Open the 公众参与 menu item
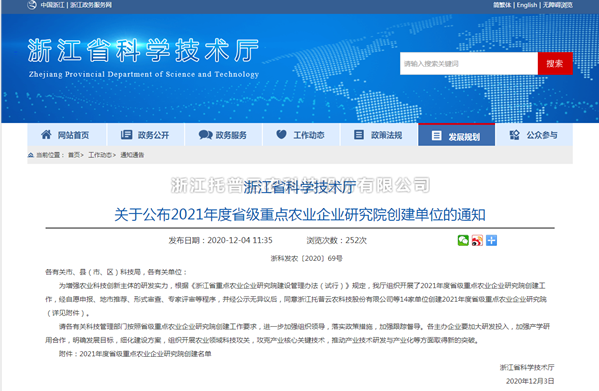This screenshot has height=391, width=599. 534,134
